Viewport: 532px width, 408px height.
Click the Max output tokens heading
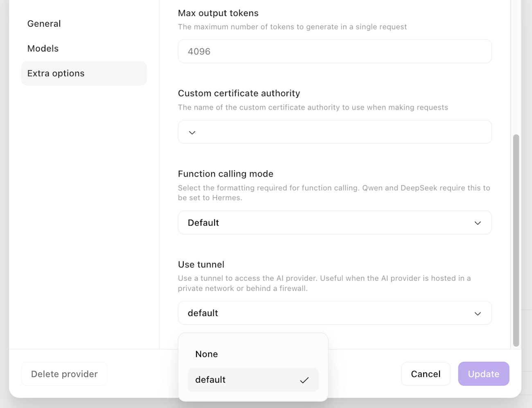pyautogui.click(x=218, y=13)
